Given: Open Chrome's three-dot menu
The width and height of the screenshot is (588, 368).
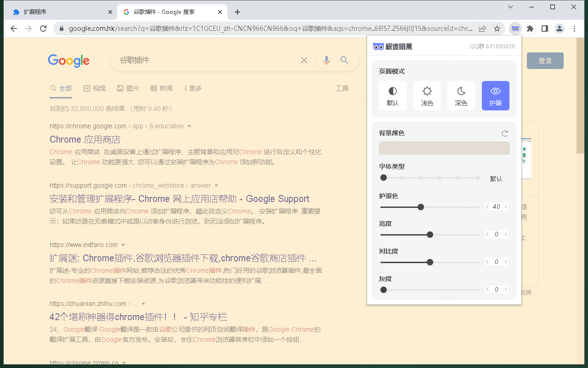Looking at the screenshot, I should tap(574, 29).
